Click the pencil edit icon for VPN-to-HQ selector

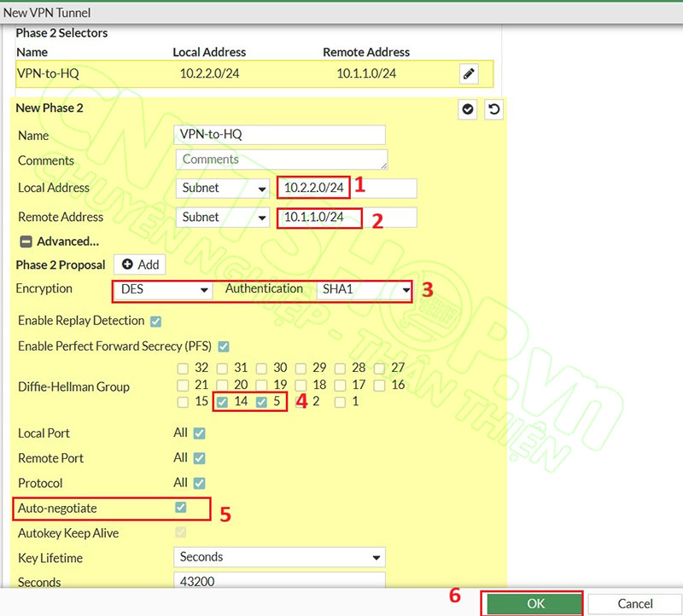[469, 74]
